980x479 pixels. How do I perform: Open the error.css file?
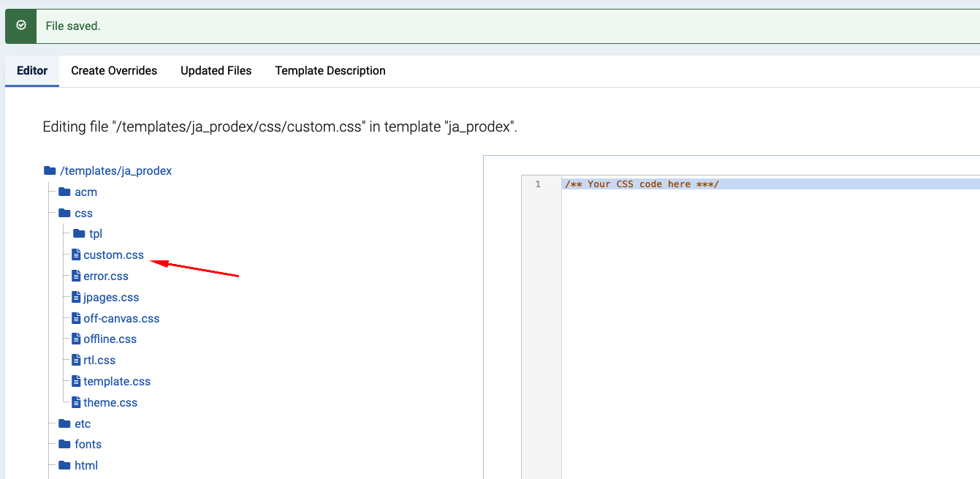106,276
